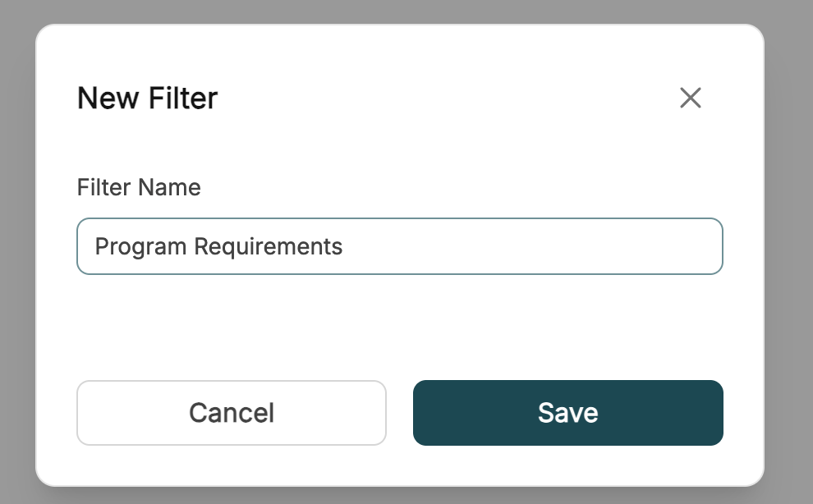Discard changes via the Cancel button
This screenshot has height=504, width=813.
[232, 413]
